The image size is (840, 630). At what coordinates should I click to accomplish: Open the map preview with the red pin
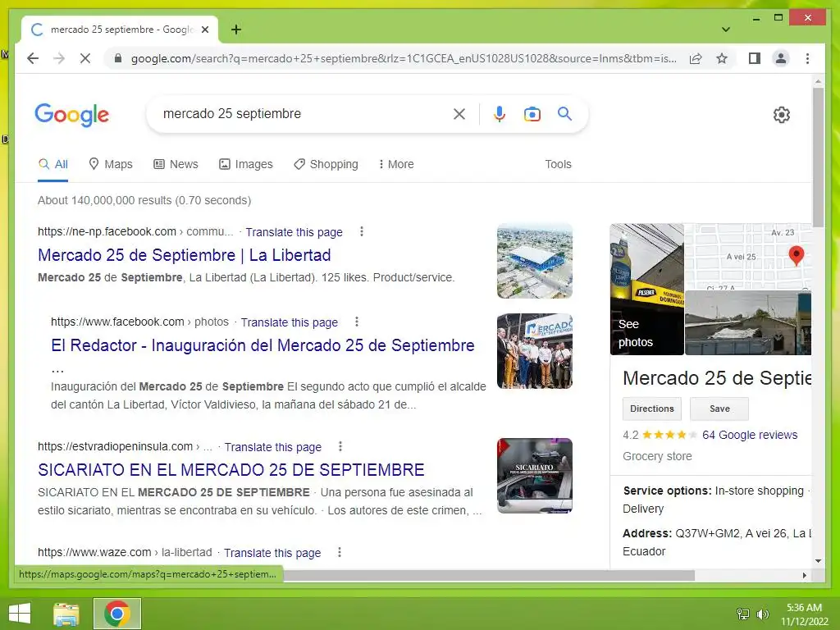748,256
